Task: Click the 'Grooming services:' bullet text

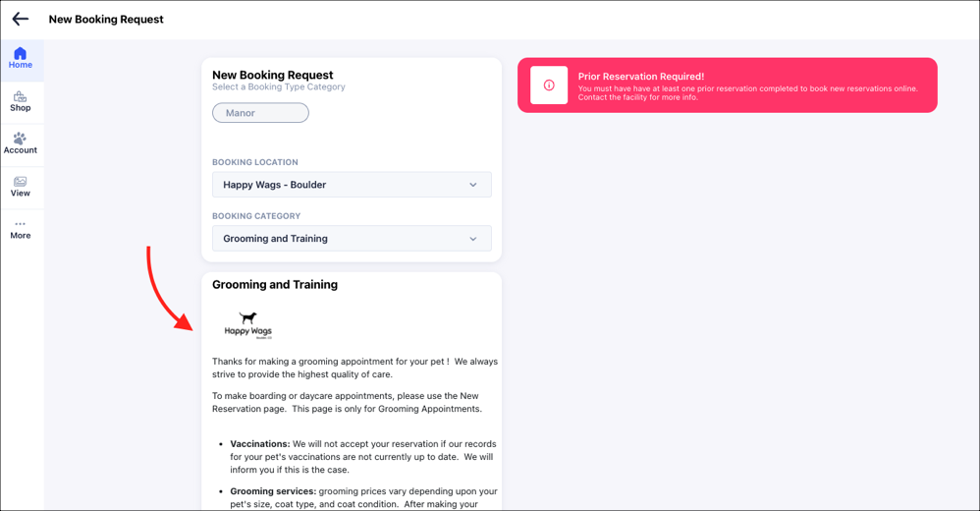Action: click(x=273, y=491)
